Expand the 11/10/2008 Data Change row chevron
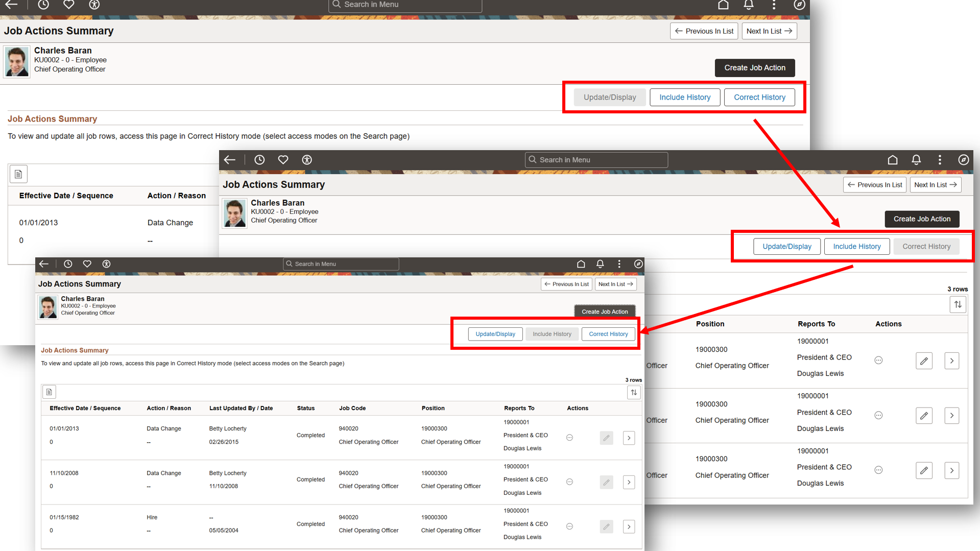 [629, 482]
